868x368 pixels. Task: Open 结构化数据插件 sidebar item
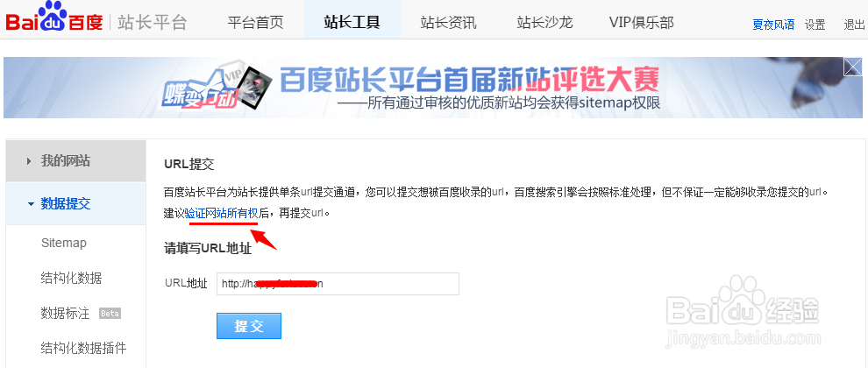(83, 348)
